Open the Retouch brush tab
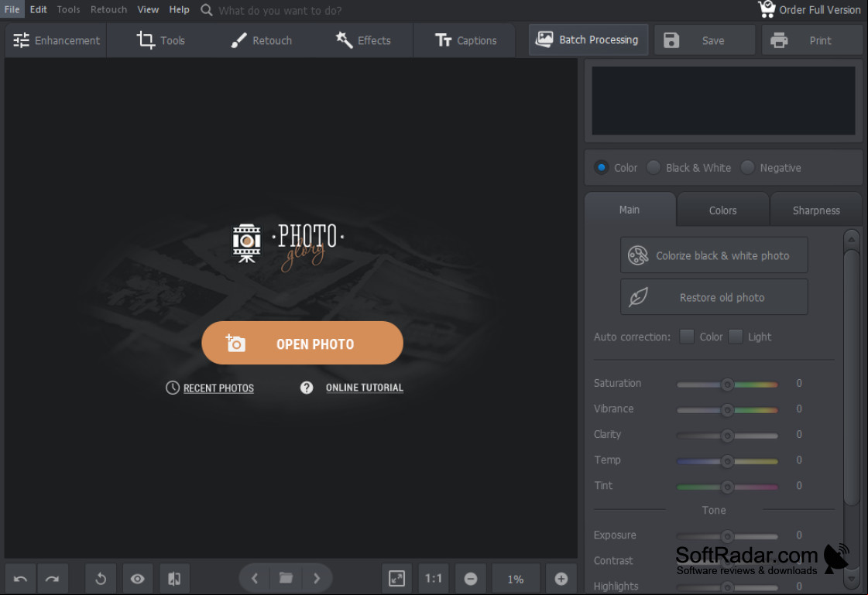The width and height of the screenshot is (868, 595). [x=261, y=40]
